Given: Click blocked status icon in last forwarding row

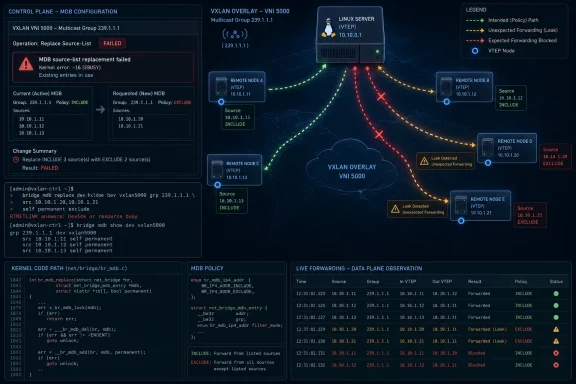Looking at the screenshot, I should [x=556, y=365].
